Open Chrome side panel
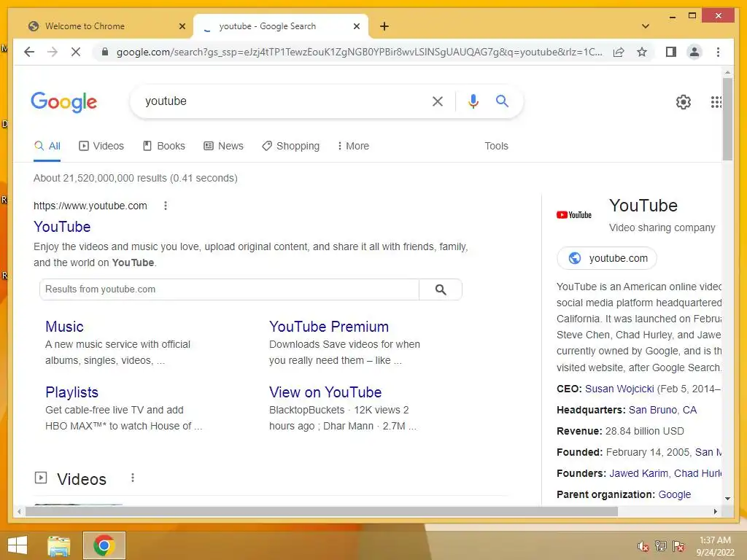 (671, 52)
